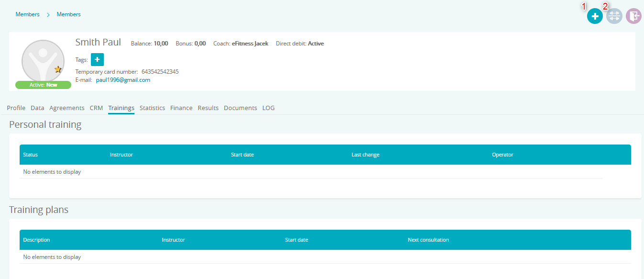This screenshot has height=279, width=644.
Task: Click the Status column header in Personal training
Action: click(31, 155)
